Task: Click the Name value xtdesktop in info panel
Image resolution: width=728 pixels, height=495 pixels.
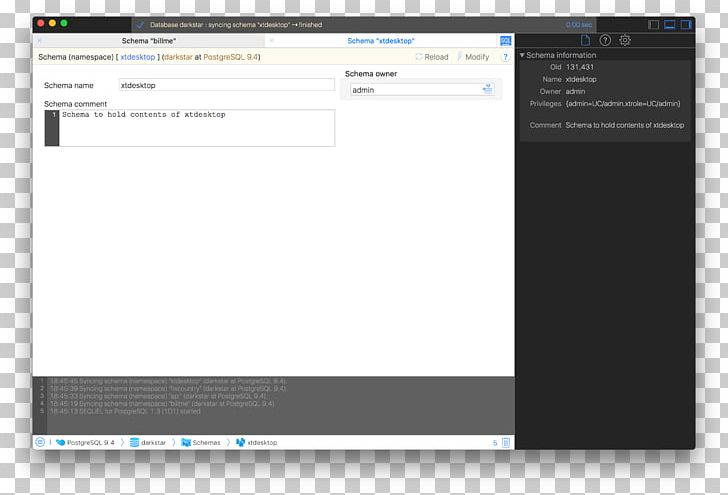Action: coord(581,79)
